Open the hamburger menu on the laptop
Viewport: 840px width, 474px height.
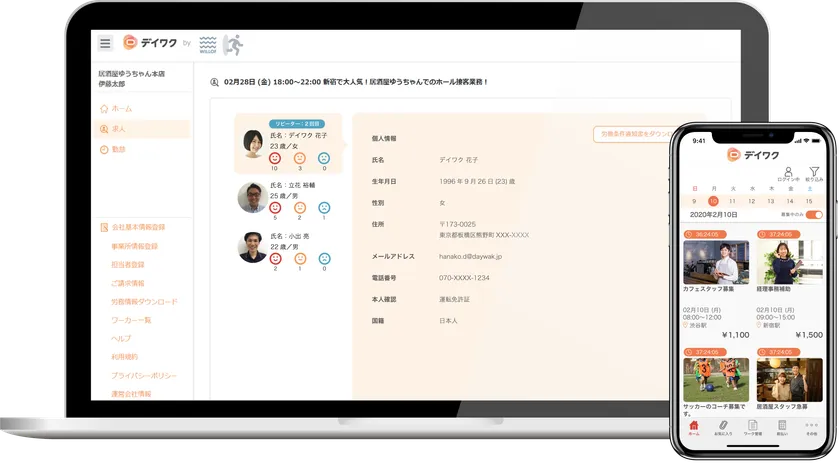[105, 43]
